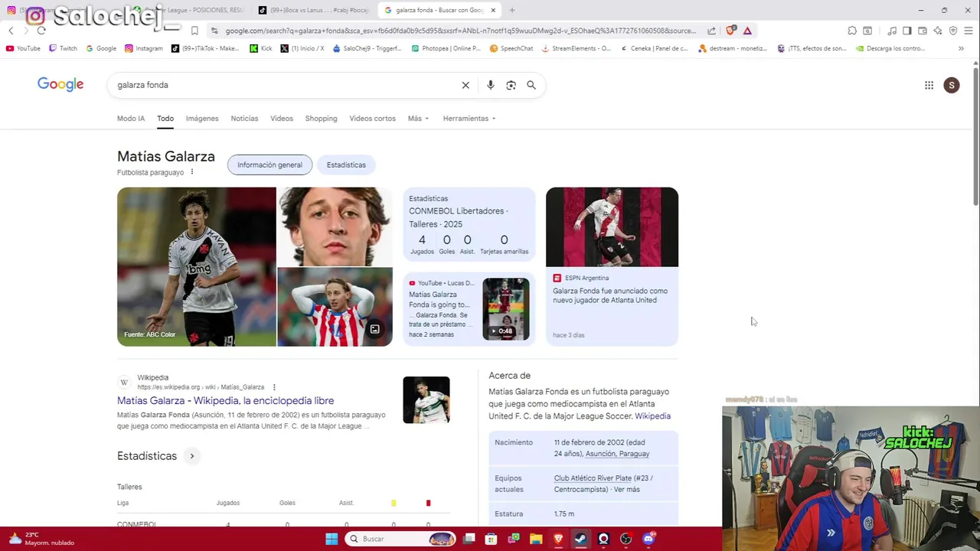Share this page from address bar
Screen dimensions: 980x551
[712, 31]
